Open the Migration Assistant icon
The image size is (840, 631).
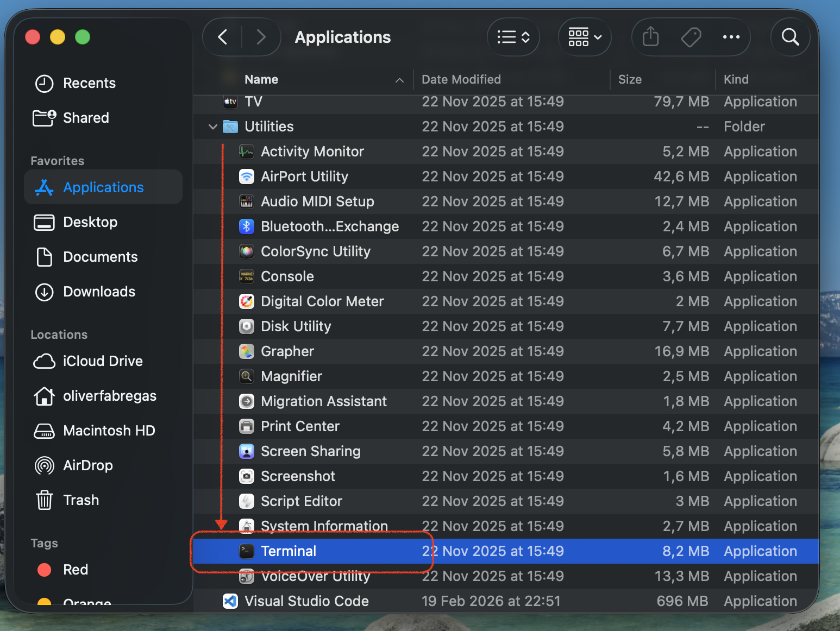click(247, 401)
